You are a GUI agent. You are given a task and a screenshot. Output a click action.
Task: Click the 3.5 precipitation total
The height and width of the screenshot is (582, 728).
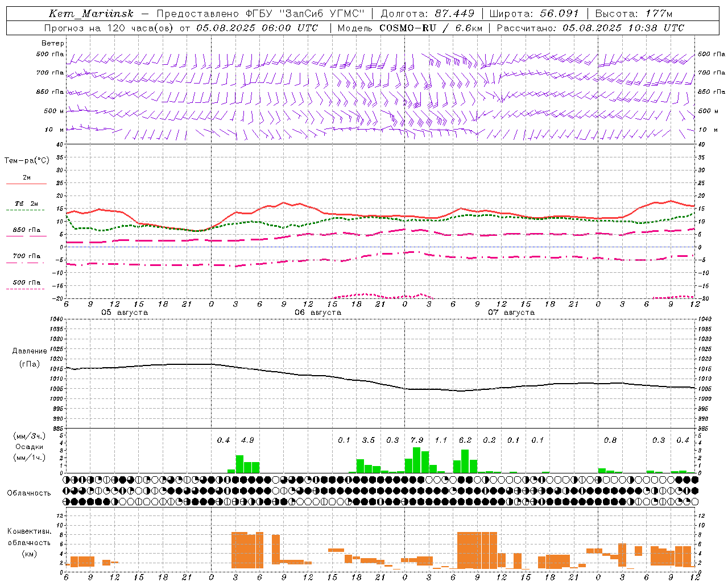pos(369,440)
